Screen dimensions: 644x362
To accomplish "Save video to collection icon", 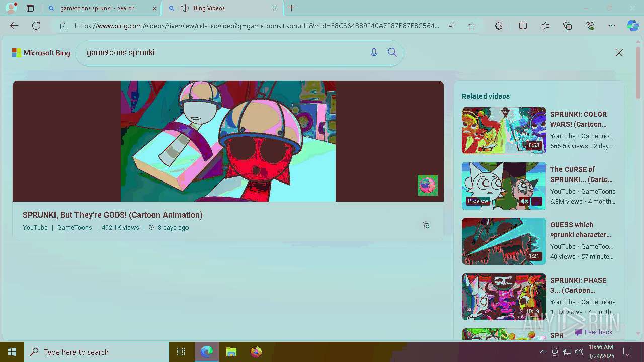I will 426,225.
